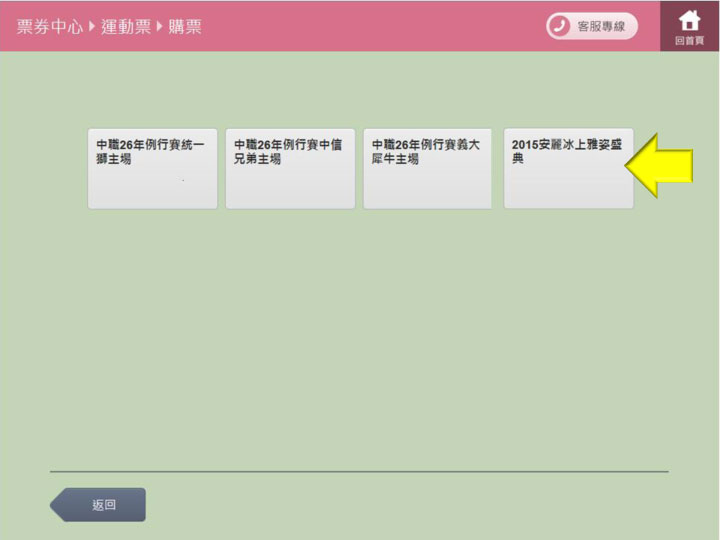Screen dimensions: 720x540
Task: Tap the 回首頁 label under the house icon
Action: click(x=689, y=41)
